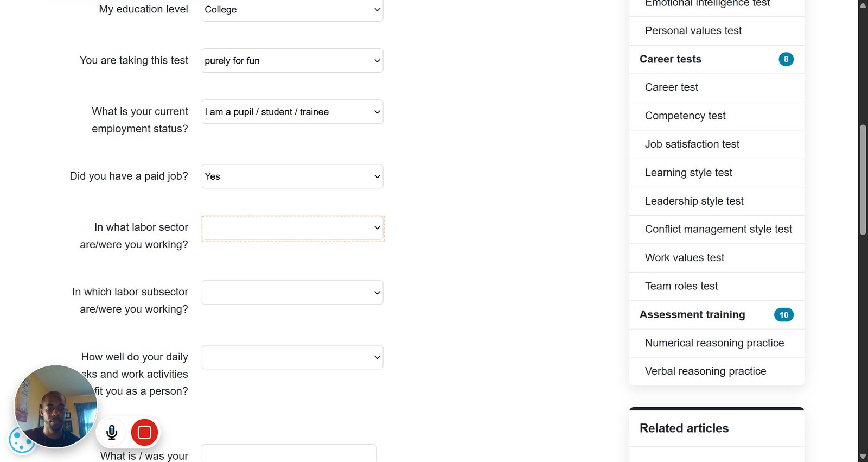Stop the screen recording with red button
Viewport: 868px width, 462px height.
[x=144, y=432]
